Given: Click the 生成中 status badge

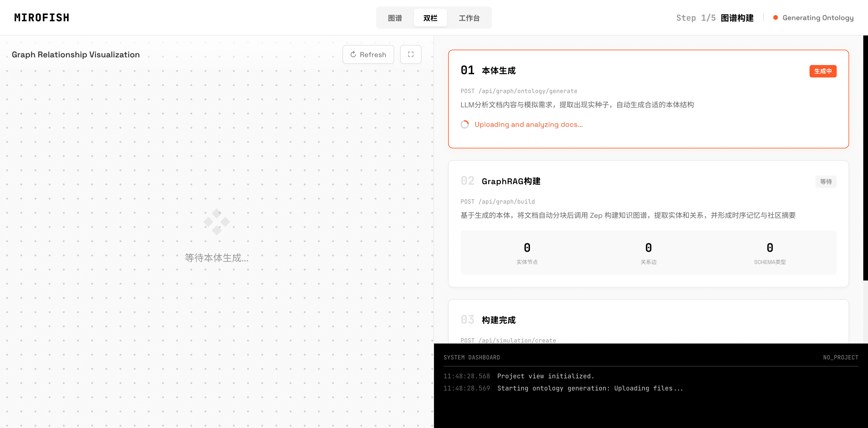Looking at the screenshot, I should click(x=823, y=71).
